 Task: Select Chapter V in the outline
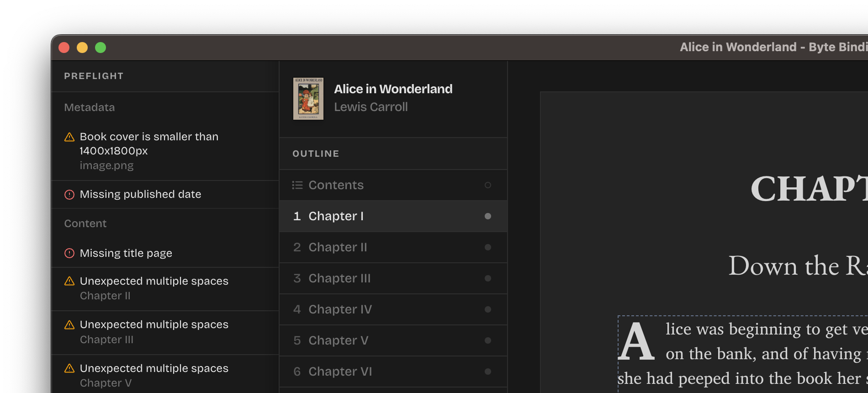[x=393, y=340]
